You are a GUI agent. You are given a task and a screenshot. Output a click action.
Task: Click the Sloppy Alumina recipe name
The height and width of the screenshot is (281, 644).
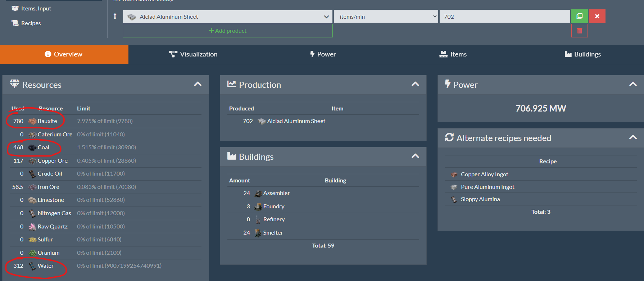(x=480, y=199)
